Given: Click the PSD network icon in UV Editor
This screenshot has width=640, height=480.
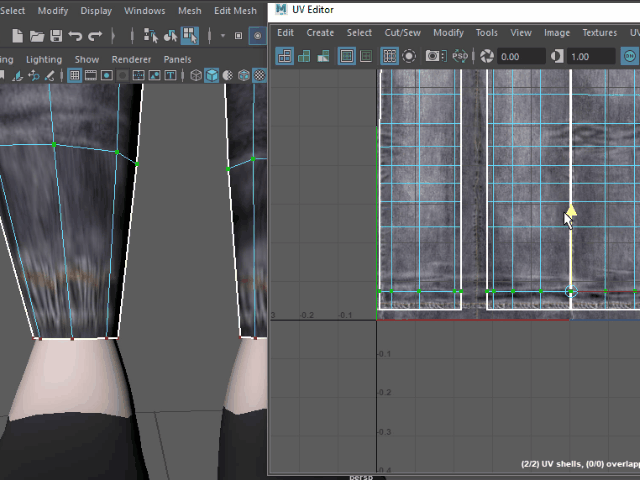Looking at the screenshot, I should (461, 57).
